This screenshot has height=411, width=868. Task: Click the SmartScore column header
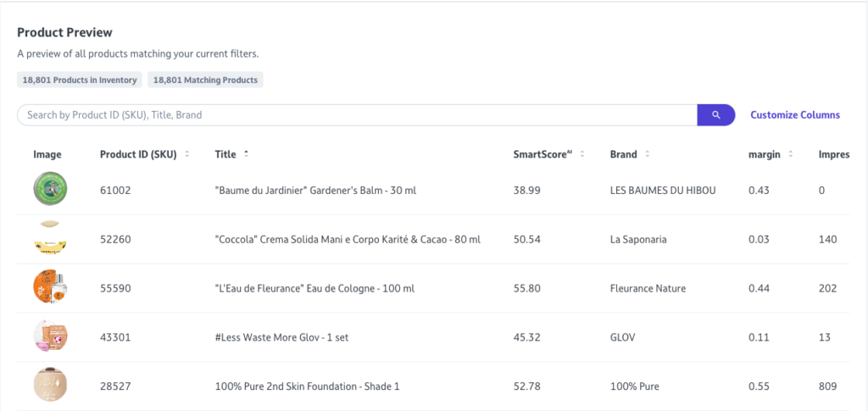coord(542,154)
